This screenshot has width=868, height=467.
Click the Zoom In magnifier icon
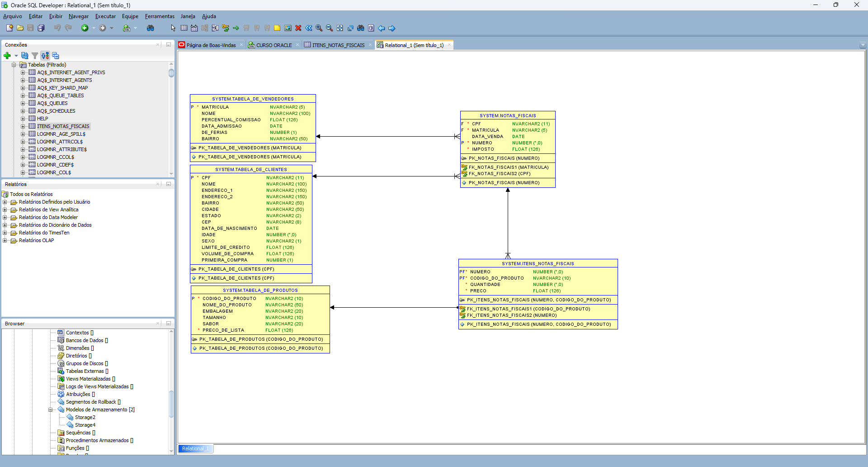pos(319,28)
